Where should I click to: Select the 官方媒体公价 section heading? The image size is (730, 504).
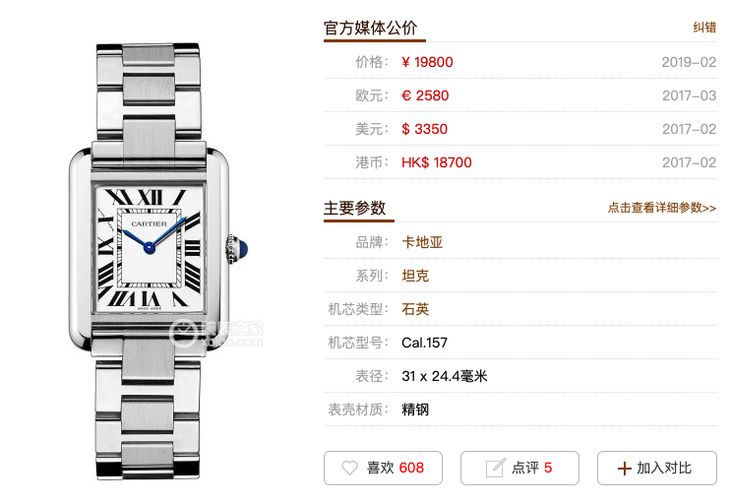370,28
